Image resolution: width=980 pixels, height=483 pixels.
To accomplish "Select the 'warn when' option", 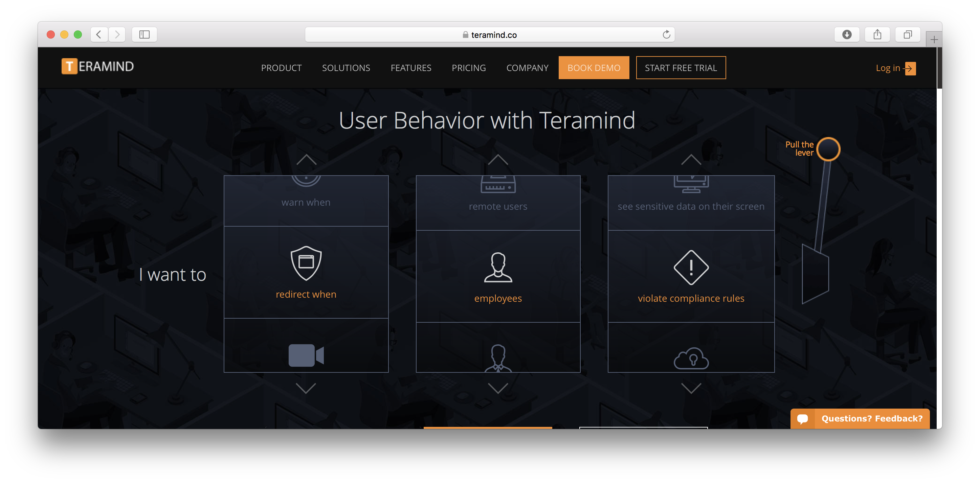I will click(306, 202).
